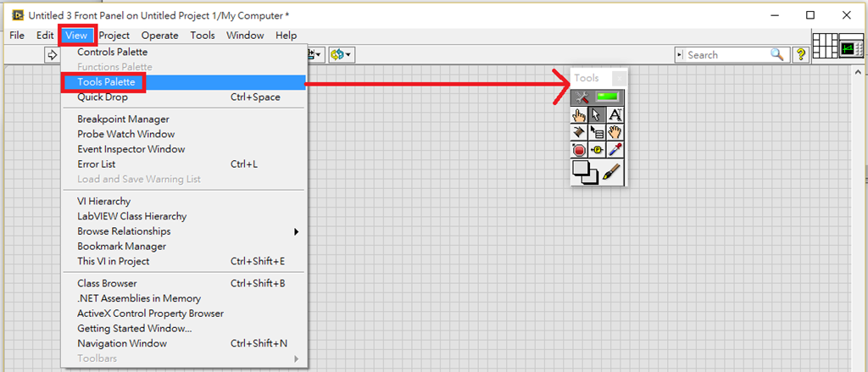Select the Set/Clear Breakpoint tool
868x372 pixels.
click(x=580, y=149)
